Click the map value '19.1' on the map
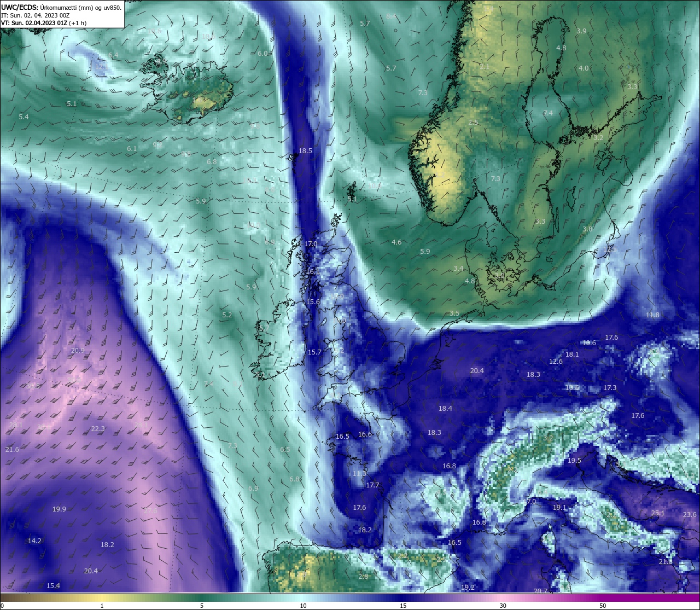Screen dimensions: 700x610 [x=559, y=507]
